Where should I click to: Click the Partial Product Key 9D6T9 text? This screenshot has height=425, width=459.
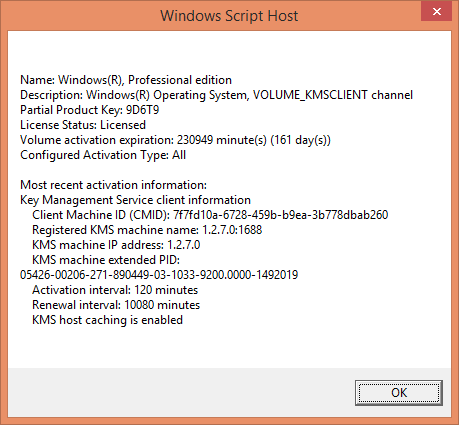[x=90, y=110]
